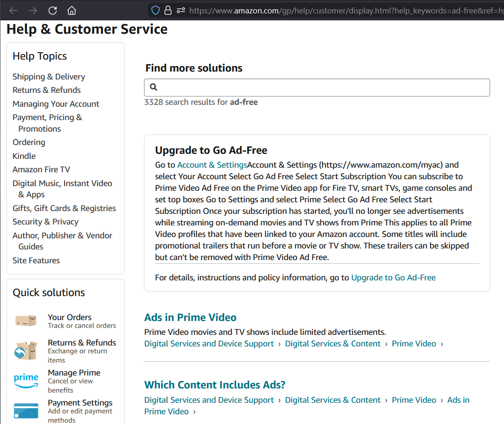Image resolution: width=504 pixels, height=424 pixels.
Task: Open Your Orders box icon
Action: 26,321
